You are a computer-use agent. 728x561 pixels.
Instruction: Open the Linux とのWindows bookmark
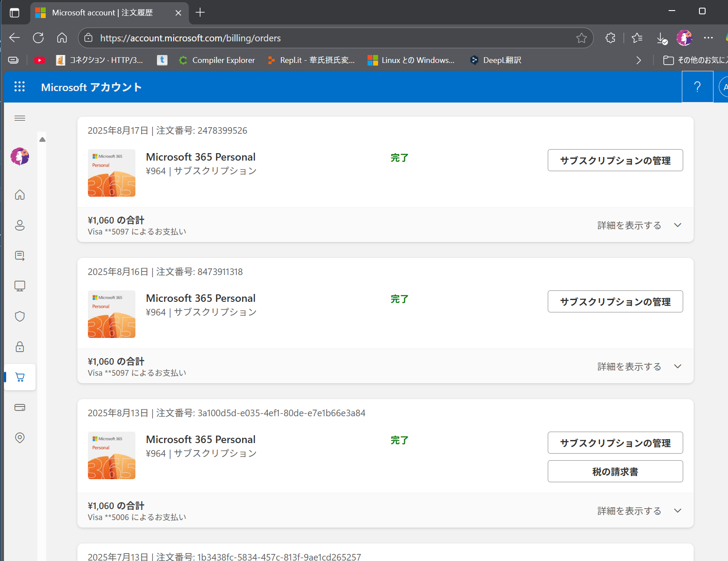[411, 60]
